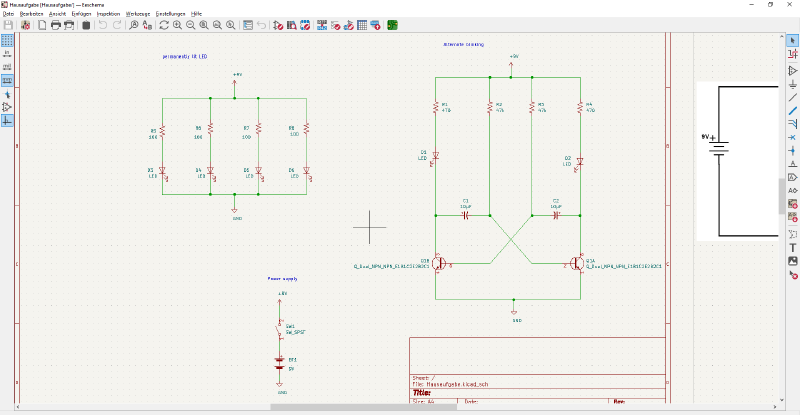The image size is (800, 415).
Task: Open the footprint editor
Action: pyautogui.click(x=305, y=25)
